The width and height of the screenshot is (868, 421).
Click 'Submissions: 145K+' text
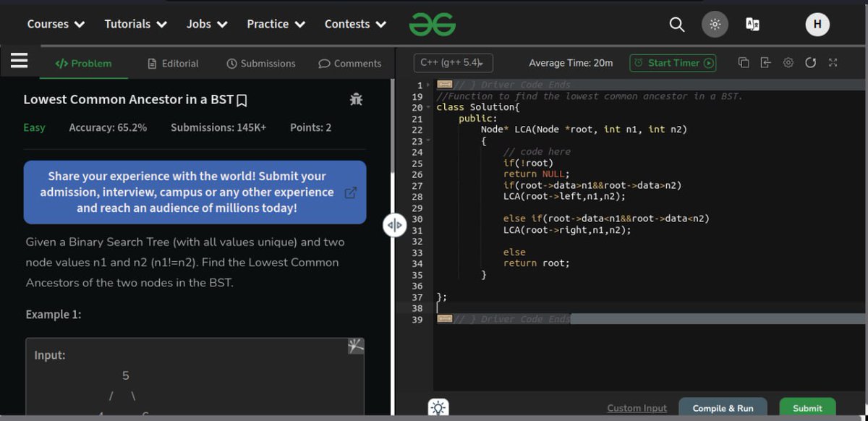pyautogui.click(x=218, y=128)
